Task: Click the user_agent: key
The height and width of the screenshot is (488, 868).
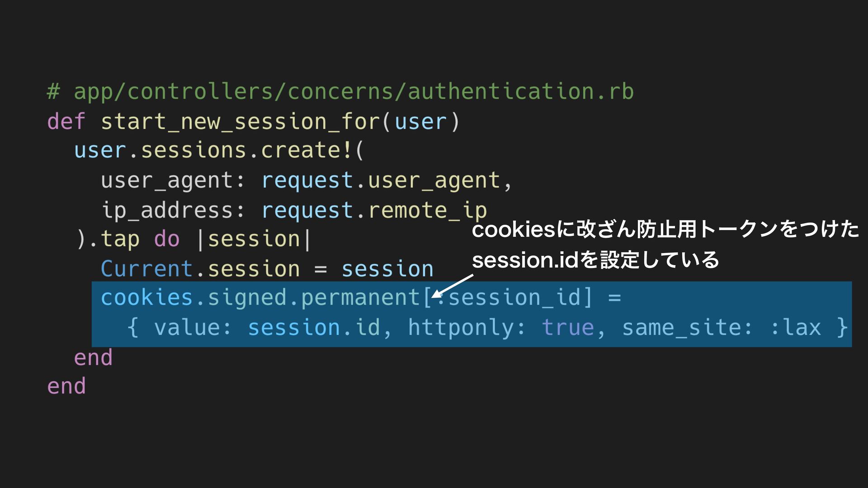Action: pyautogui.click(x=173, y=181)
